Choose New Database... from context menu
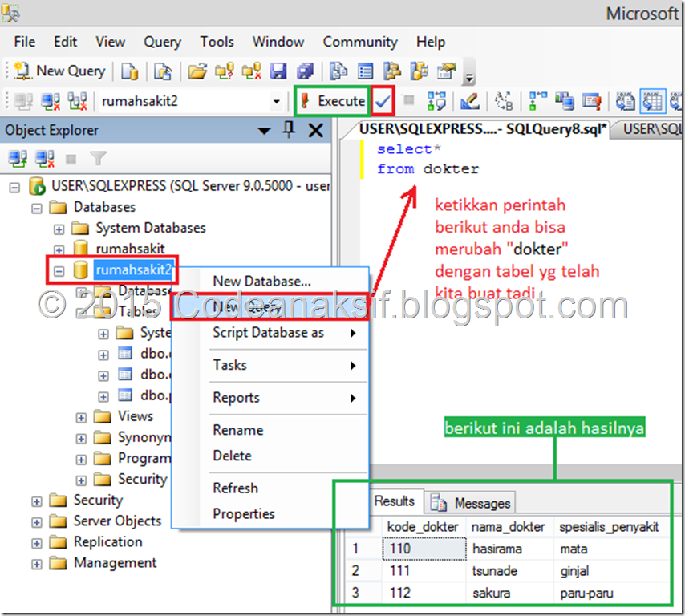Screen dimensions: 685x616 click(271, 282)
